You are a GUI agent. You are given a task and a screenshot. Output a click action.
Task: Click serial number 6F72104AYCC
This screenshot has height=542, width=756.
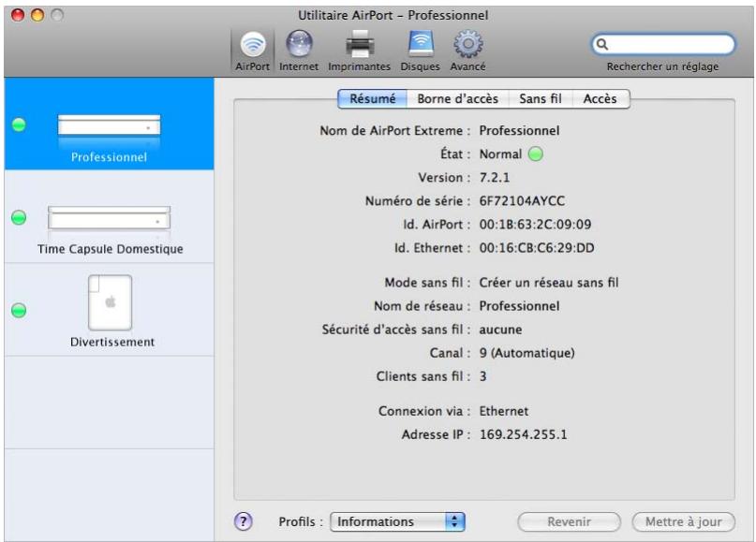(522, 201)
